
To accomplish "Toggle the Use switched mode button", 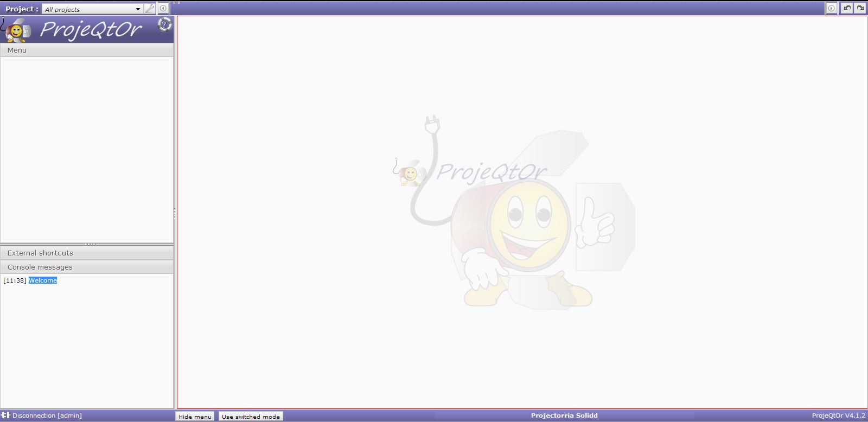I will tap(251, 417).
